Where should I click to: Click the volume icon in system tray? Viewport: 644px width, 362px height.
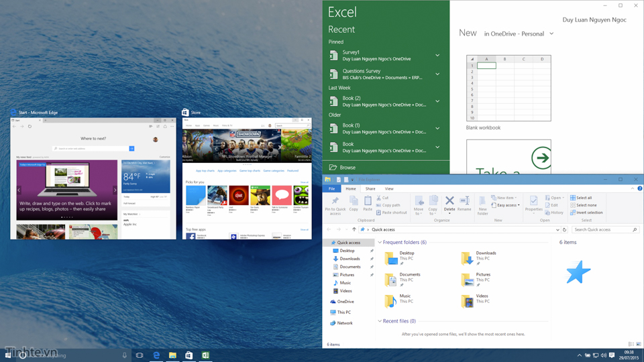tap(603, 355)
